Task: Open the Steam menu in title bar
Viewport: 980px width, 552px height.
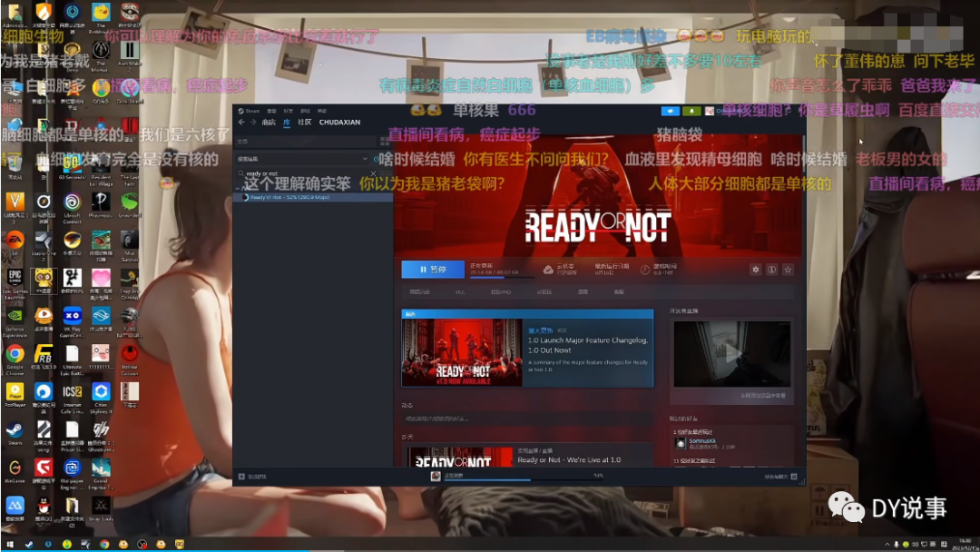Action: coord(250,111)
